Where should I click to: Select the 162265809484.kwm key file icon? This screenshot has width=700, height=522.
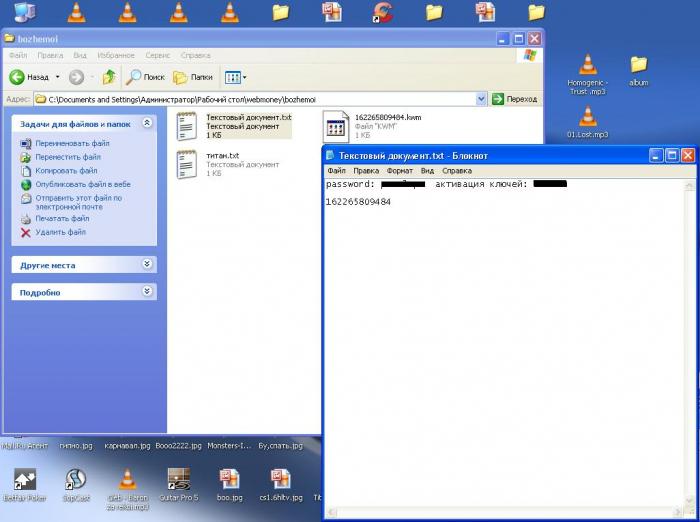pyautogui.click(x=335, y=126)
